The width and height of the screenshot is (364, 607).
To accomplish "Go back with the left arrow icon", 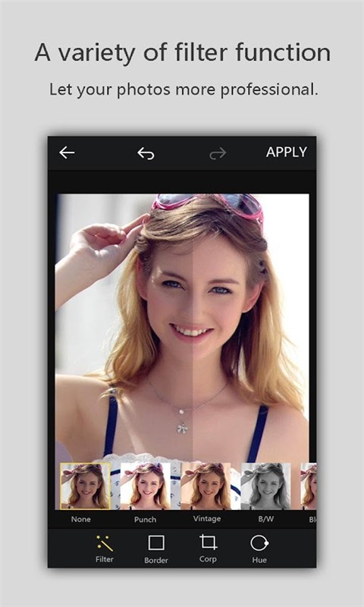I will (67, 153).
